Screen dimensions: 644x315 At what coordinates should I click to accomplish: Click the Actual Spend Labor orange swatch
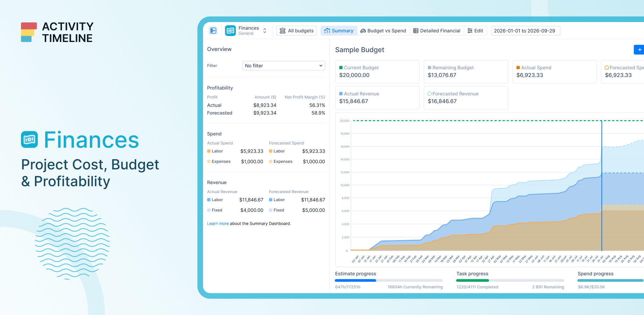point(209,151)
